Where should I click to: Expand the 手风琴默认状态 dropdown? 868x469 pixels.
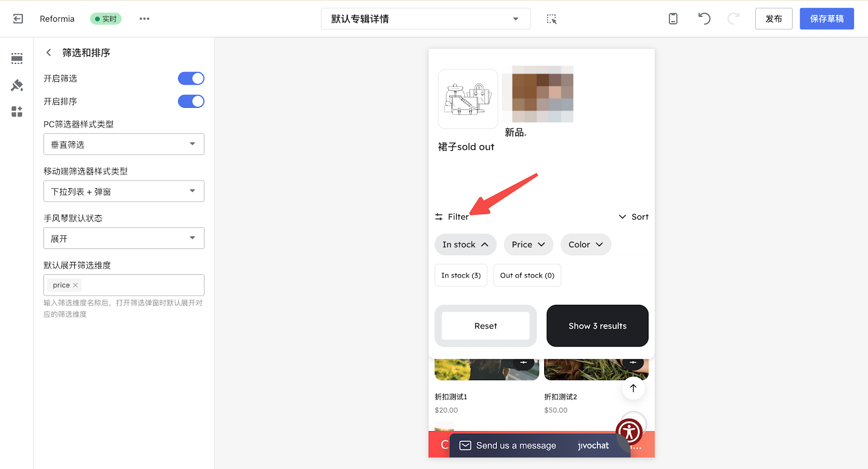(124, 239)
